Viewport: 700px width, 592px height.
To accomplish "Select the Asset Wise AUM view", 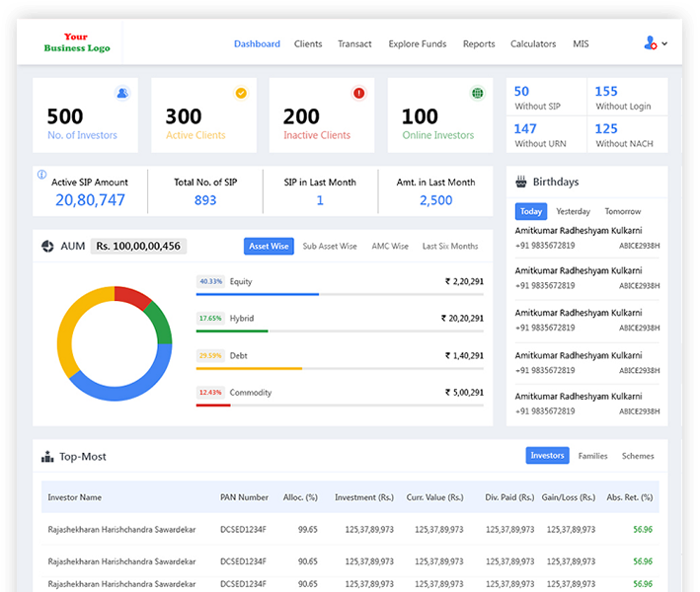I will [x=269, y=246].
